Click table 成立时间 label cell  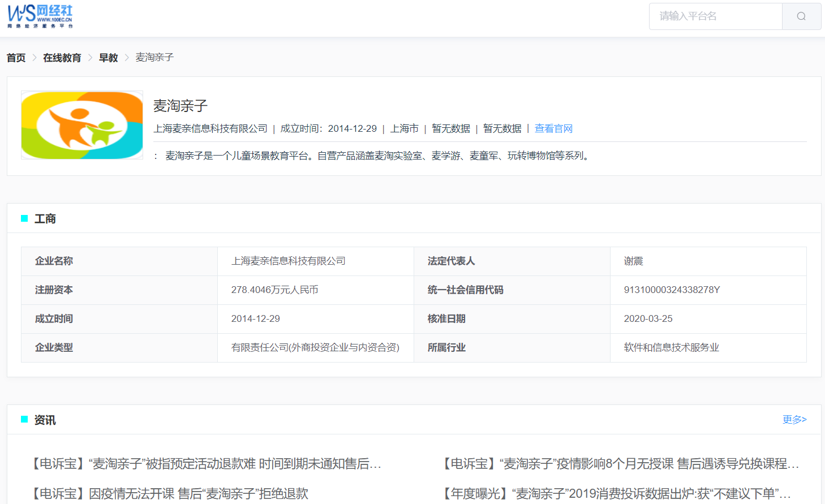click(119, 319)
